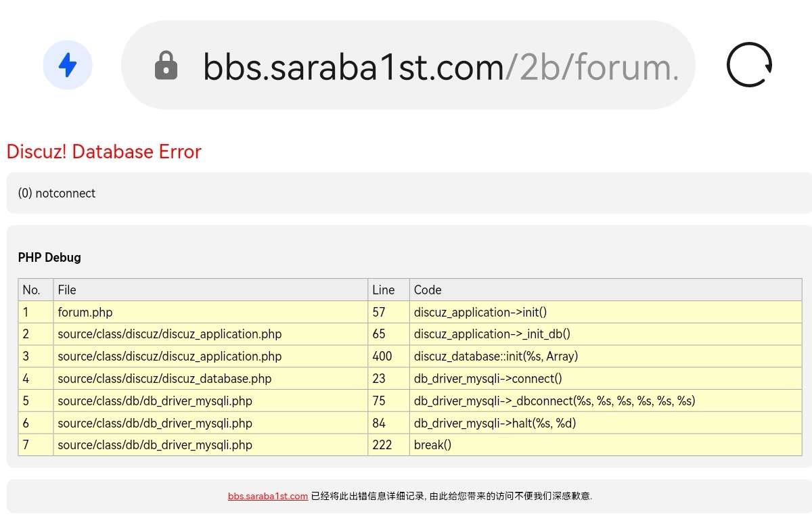Select the db_driver_mysqli.php file cell in row 6

click(x=210, y=423)
